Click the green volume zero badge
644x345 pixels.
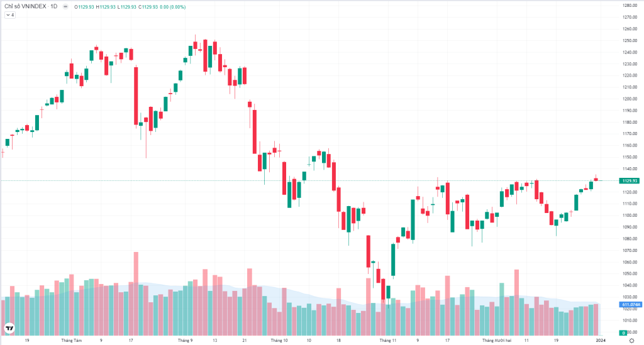point(623,333)
